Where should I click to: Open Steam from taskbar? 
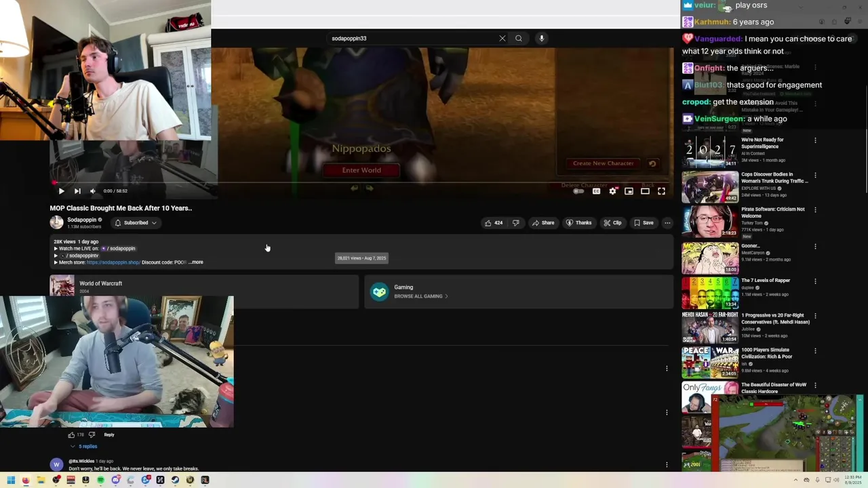[175, 480]
